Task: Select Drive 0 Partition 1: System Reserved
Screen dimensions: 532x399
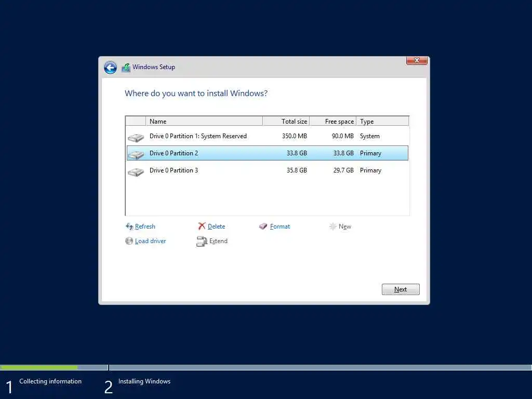Action: [268, 136]
